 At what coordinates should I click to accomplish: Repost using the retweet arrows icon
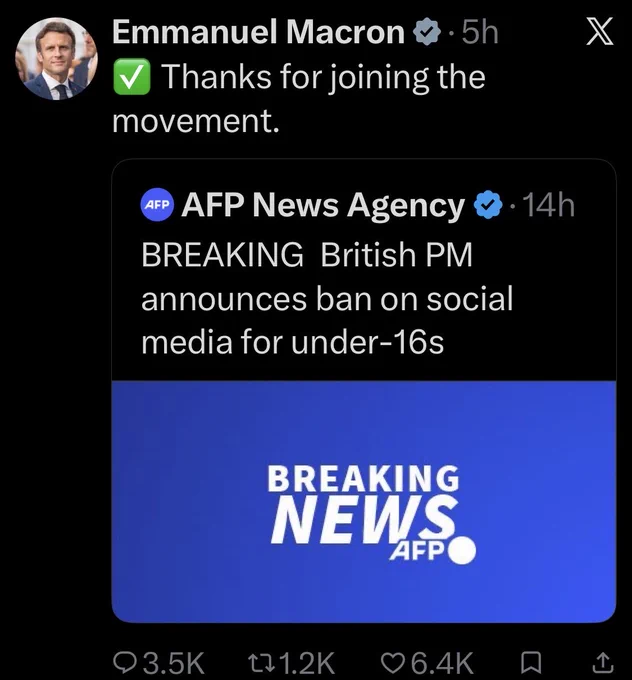[x=262, y=662]
